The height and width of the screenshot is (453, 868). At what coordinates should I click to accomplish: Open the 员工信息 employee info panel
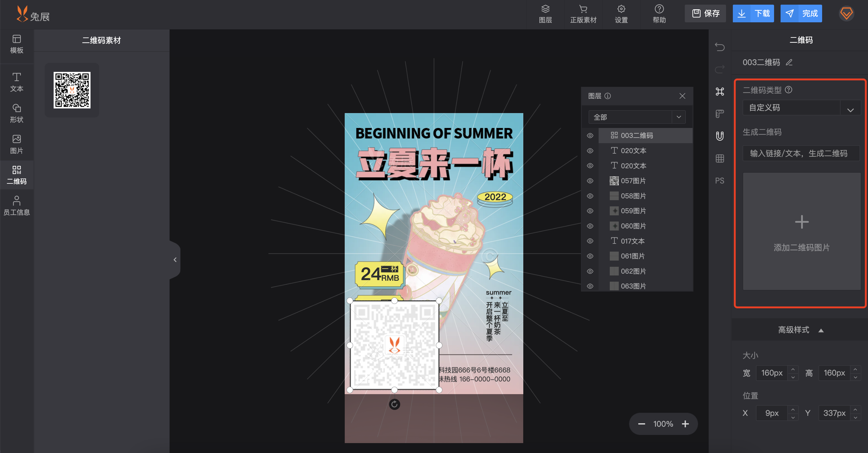tap(16, 206)
